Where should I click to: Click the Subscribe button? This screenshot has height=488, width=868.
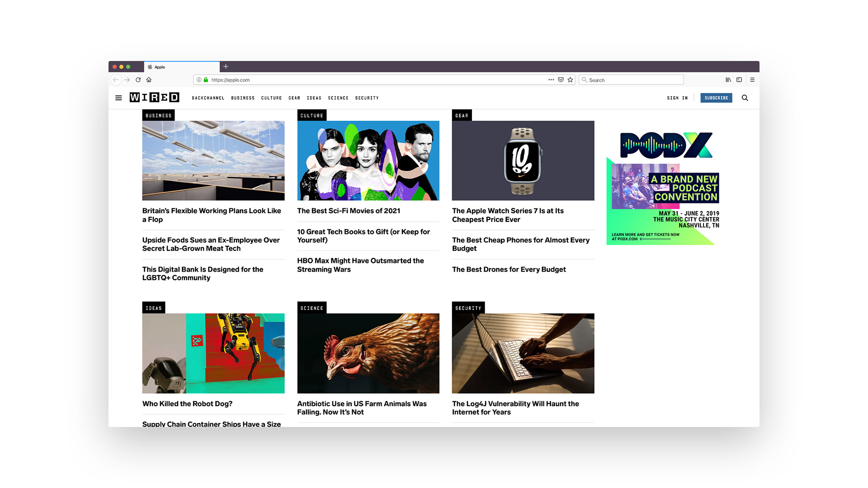click(716, 98)
